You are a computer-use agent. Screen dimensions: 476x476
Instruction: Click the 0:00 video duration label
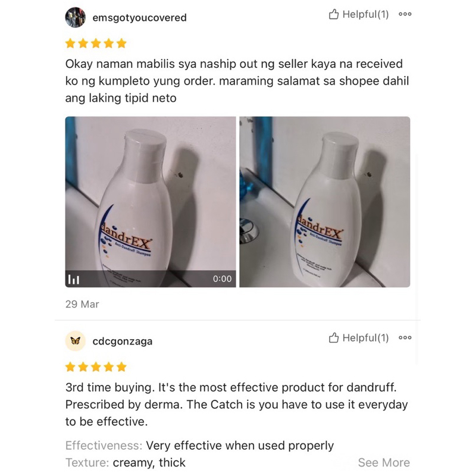222,278
